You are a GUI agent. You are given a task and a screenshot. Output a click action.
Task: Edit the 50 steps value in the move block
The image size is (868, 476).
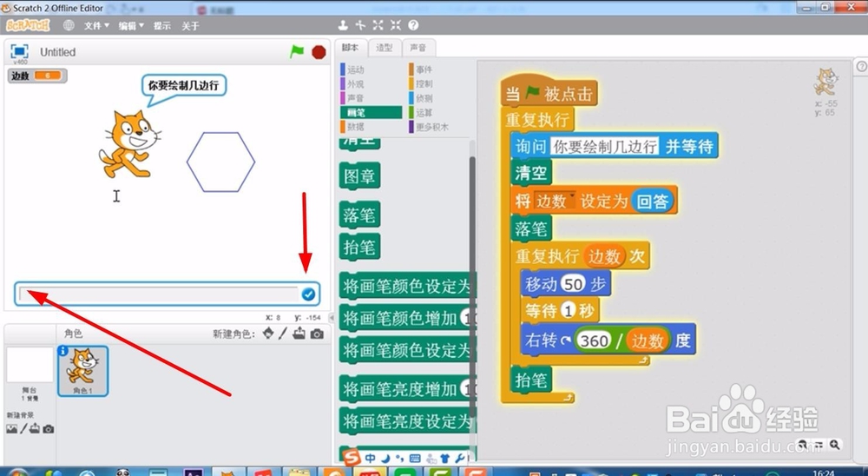tap(572, 284)
